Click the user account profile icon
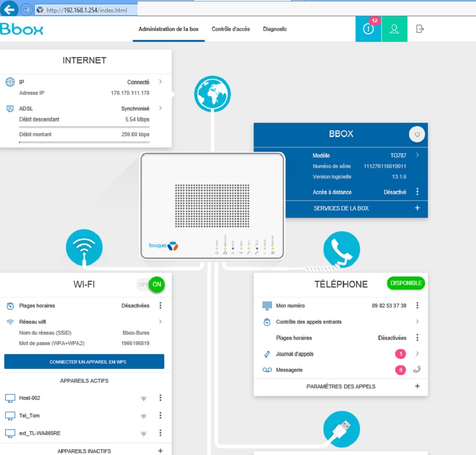Image resolution: width=476 pixels, height=455 pixels. [394, 29]
